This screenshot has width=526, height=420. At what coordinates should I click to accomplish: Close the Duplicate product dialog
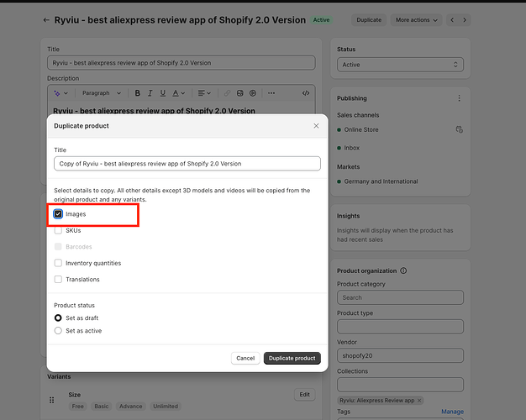pyautogui.click(x=316, y=126)
